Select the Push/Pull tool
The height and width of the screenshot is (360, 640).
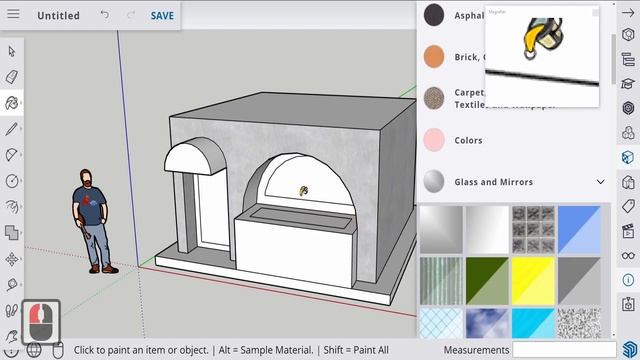click(x=12, y=207)
